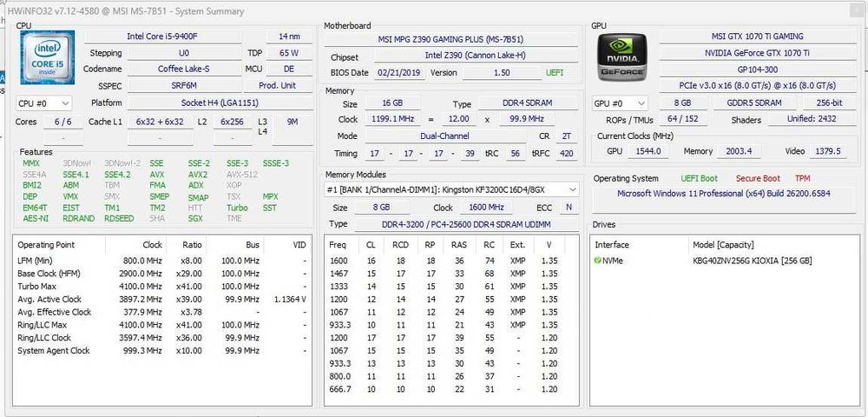This screenshot has height=417, width=868.
Task: Click the memory Size 16 GB field
Action: coord(392,103)
